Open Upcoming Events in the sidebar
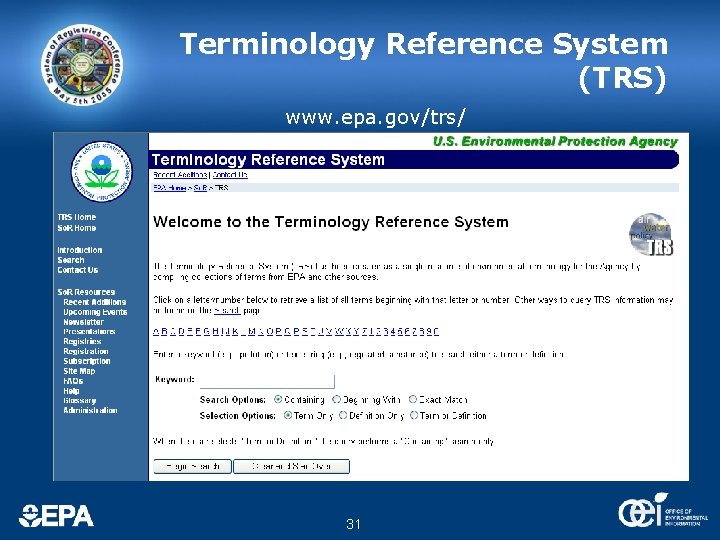 pyautogui.click(x=95, y=312)
